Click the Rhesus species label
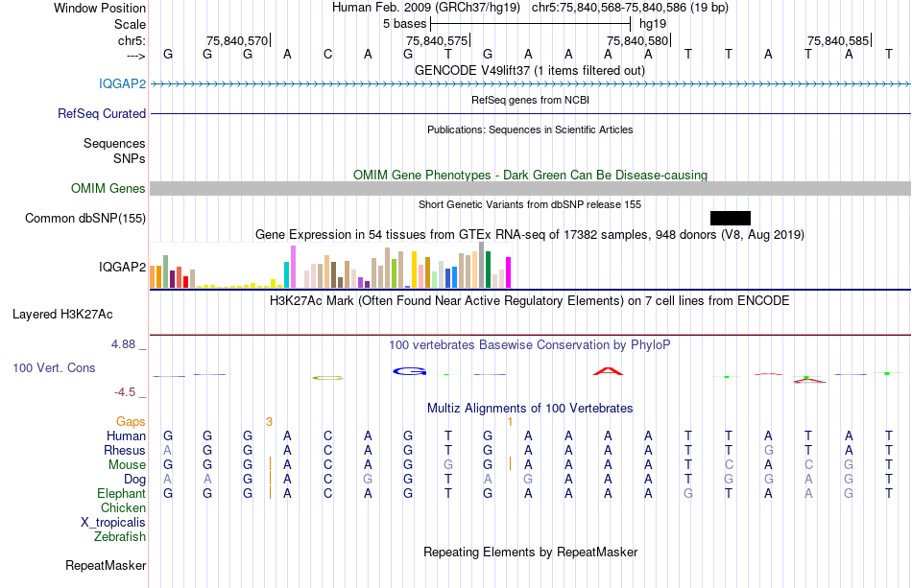Viewport: 912px width, 588px height. 125,451
